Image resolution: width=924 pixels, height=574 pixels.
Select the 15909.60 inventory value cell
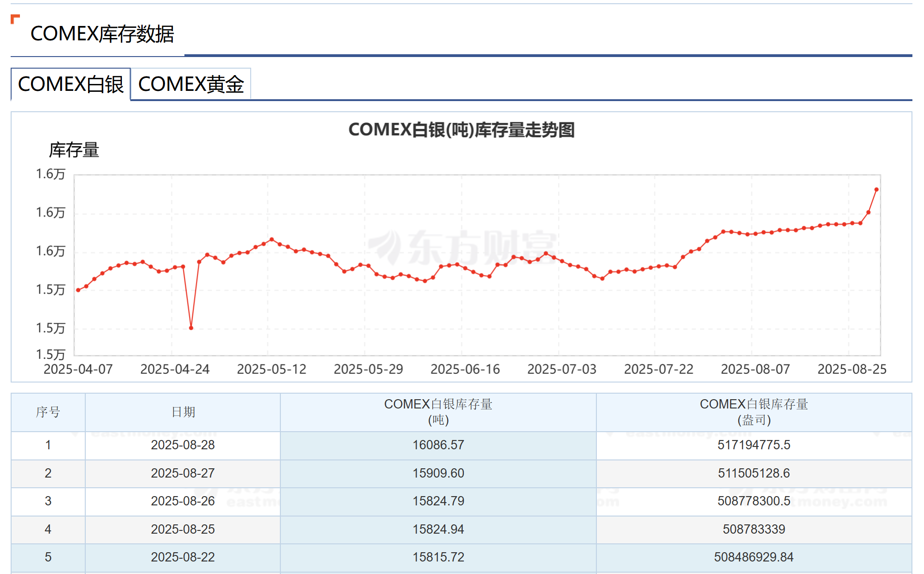click(x=438, y=473)
